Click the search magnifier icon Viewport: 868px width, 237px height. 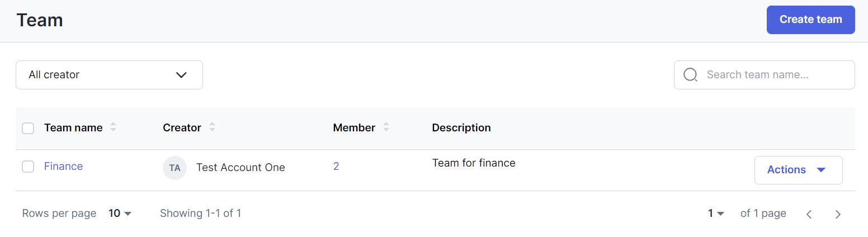[691, 75]
